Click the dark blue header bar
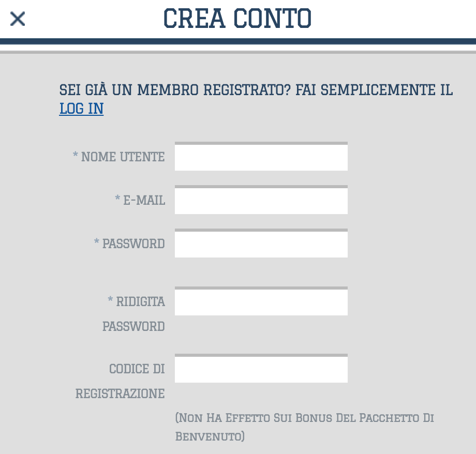 tap(238, 41)
